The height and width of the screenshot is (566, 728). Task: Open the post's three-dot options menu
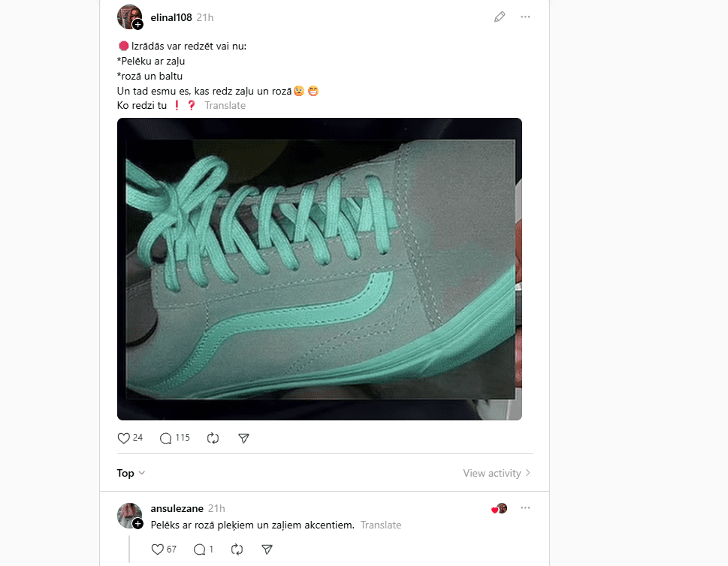point(525,17)
